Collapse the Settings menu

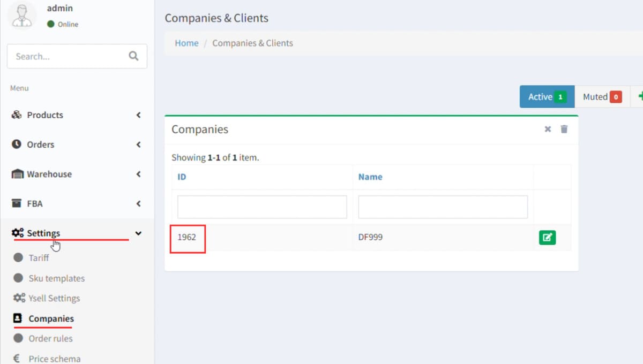click(138, 233)
